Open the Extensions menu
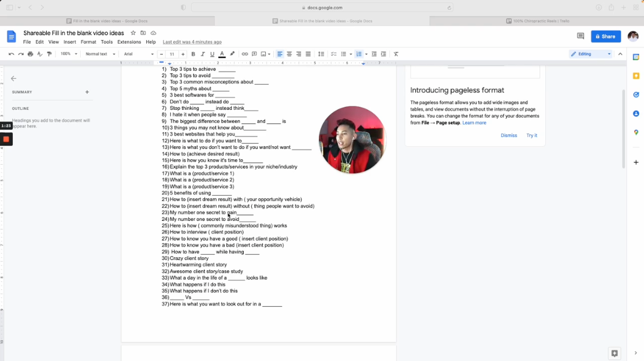644x361 pixels. pos(129,42)
